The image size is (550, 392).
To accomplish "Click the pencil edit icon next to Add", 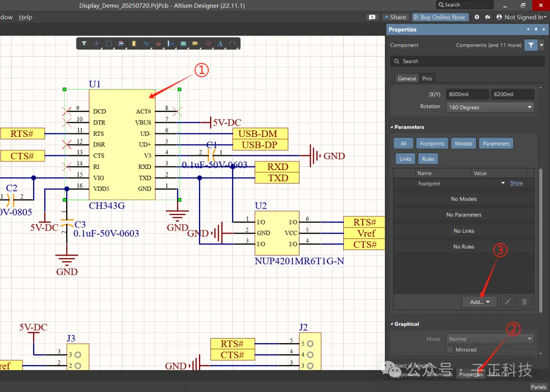I will (507, 301).
